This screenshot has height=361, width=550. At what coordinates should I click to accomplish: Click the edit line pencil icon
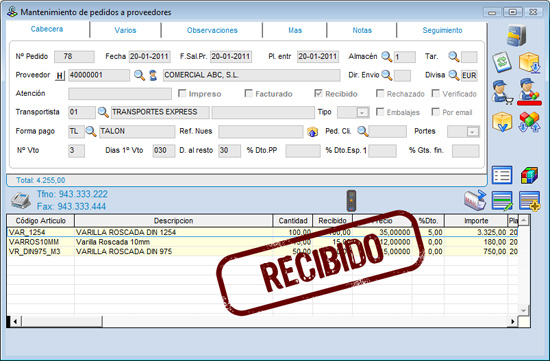pos(502,201)
